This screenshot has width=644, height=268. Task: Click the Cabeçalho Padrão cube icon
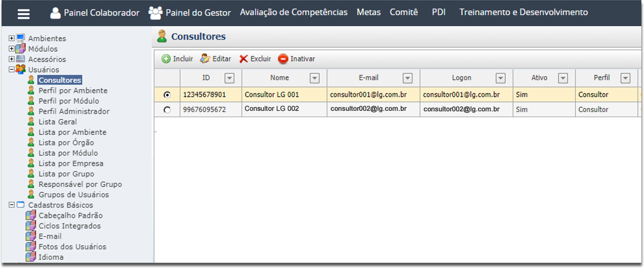[x=31, y=215]
